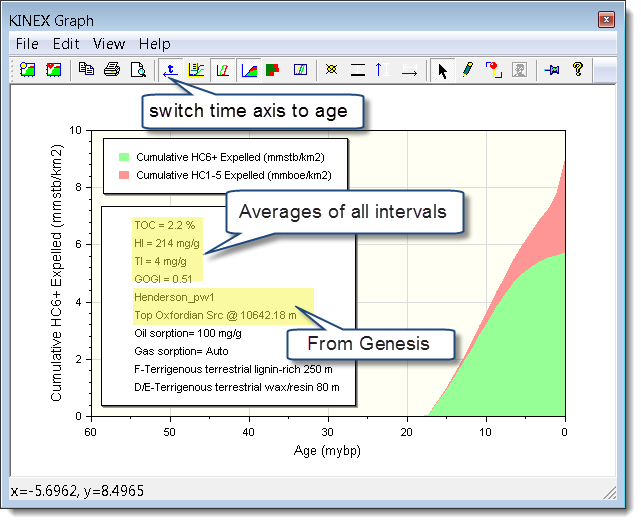Open the Help menu
The image size is (641, 524).
[155, 44]
